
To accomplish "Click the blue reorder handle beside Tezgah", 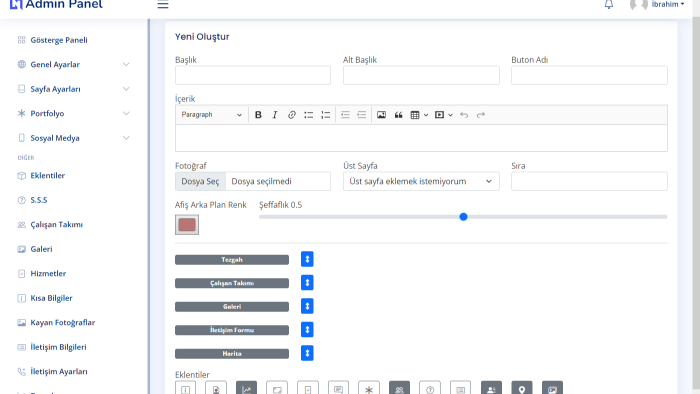I will click(307, 259).
